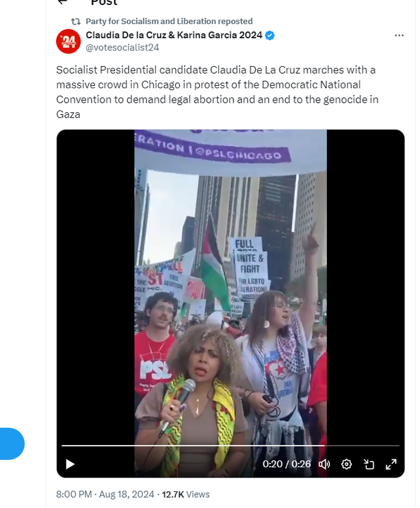Click the Post header title
This screenshot has height=508, width=420.
tap(104, 3)
